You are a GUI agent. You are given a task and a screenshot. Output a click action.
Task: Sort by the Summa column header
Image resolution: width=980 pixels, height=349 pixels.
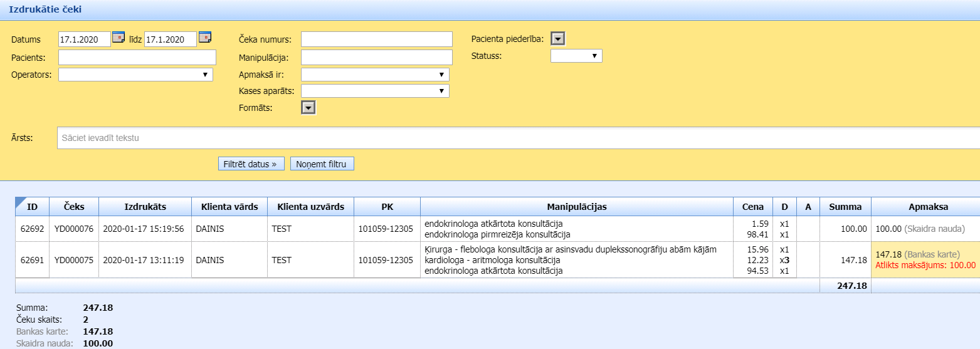coord(845,207)
